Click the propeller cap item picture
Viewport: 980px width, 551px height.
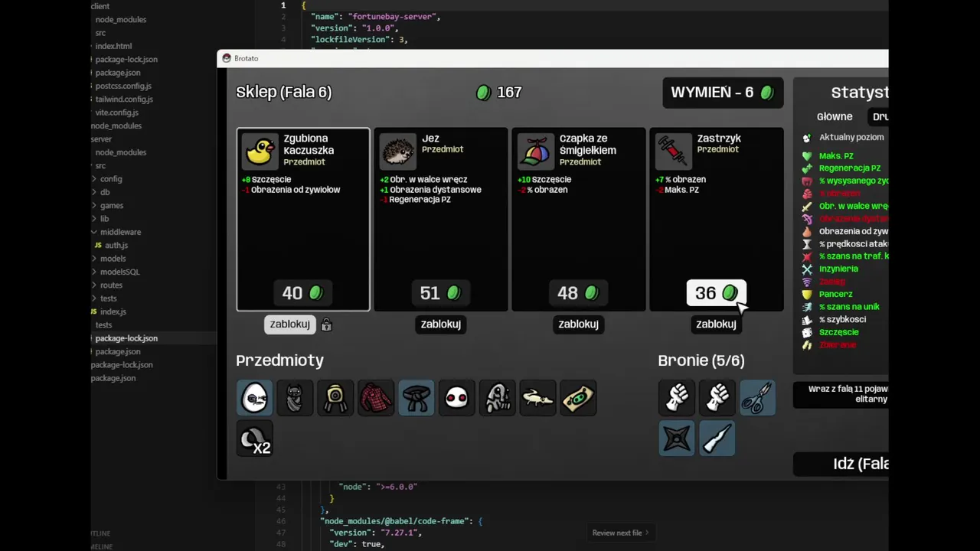coord(536,151)
